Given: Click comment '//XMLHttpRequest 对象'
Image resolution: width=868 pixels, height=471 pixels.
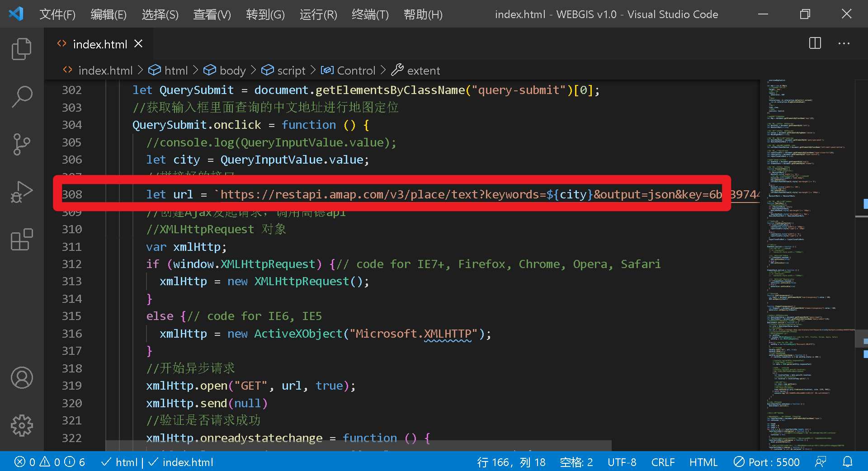Looking at the screenshot, I should 216,229.
